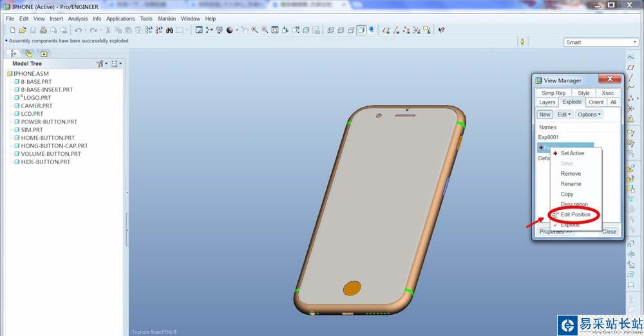Select Exp0001 explode state

[x=548, y=137]
